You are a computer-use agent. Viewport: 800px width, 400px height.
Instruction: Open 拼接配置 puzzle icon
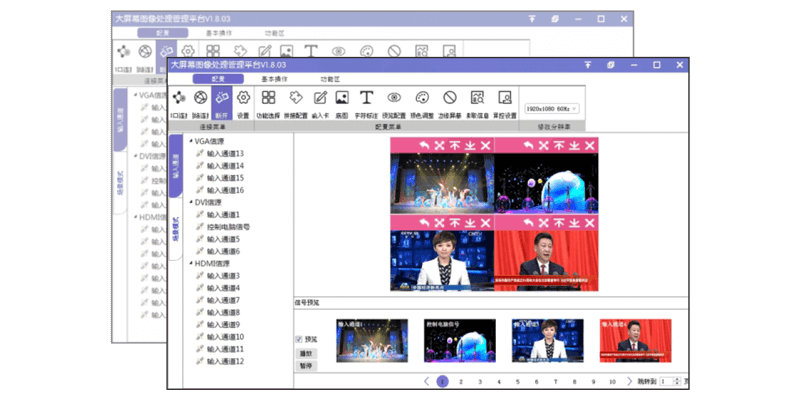(295, 99)
